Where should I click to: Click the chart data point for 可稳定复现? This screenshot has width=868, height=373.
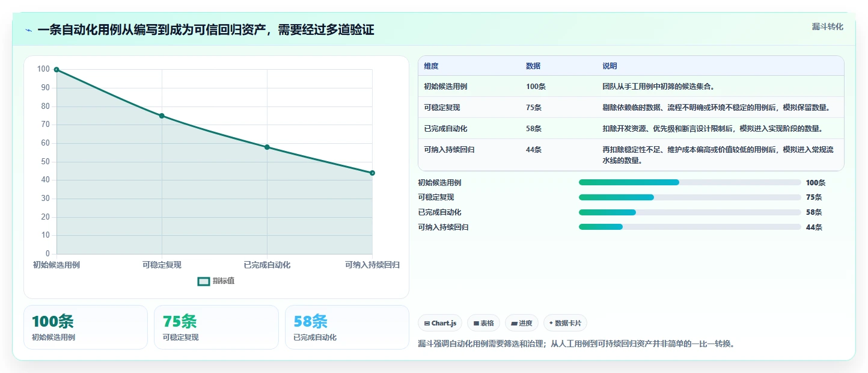162,116
